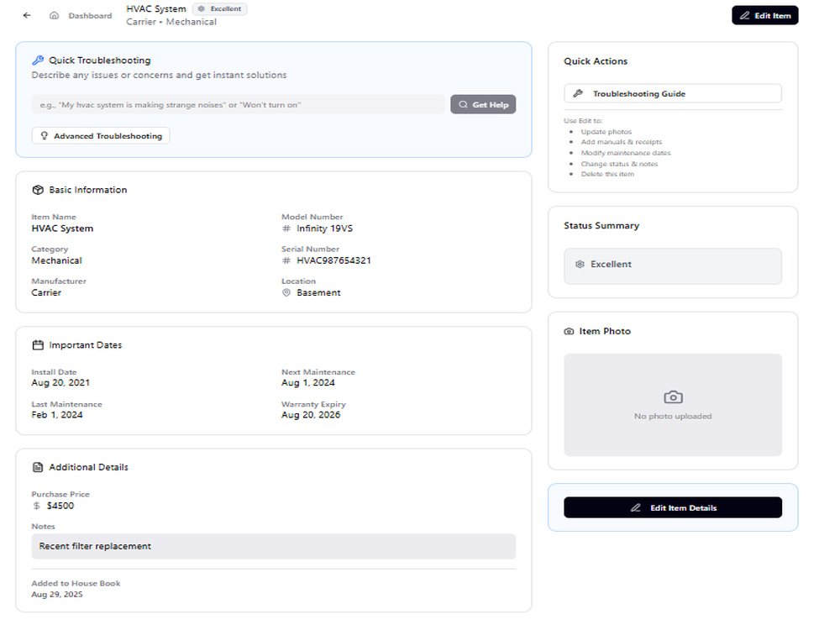Screen dimensions: 840x630
Task: Click the camera icon in photo placeholder
Action: (x=673, y=397)
